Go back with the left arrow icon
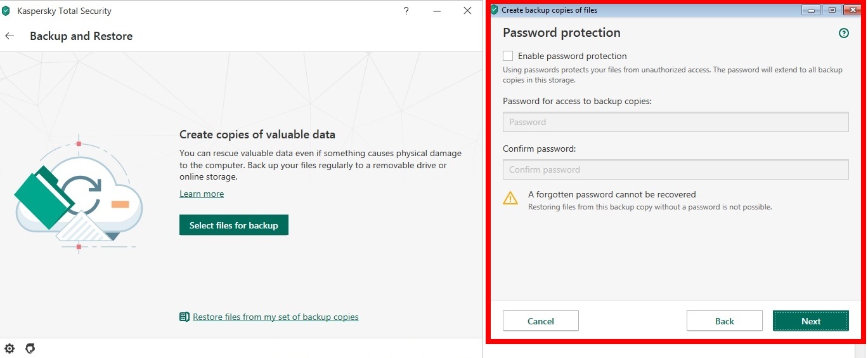Image resolution: width=868 pixels, height=358 pixels. click(10, 36)
